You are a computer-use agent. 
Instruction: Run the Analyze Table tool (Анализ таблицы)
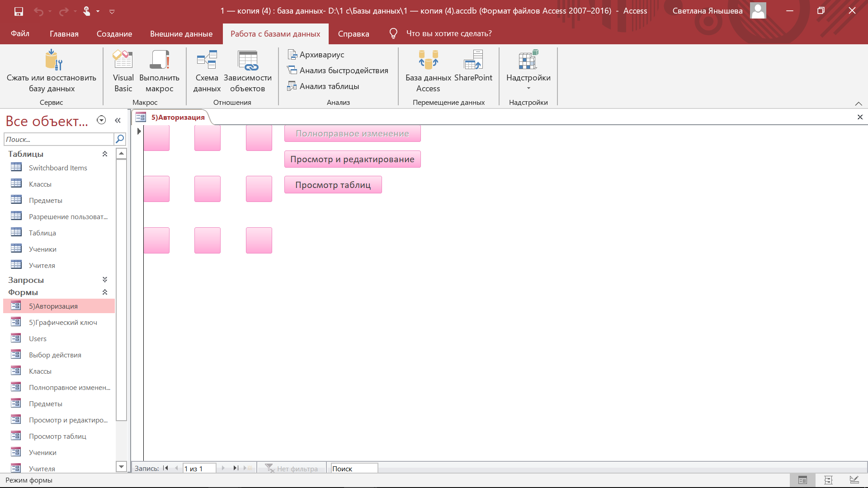click(x=324, y=86)
